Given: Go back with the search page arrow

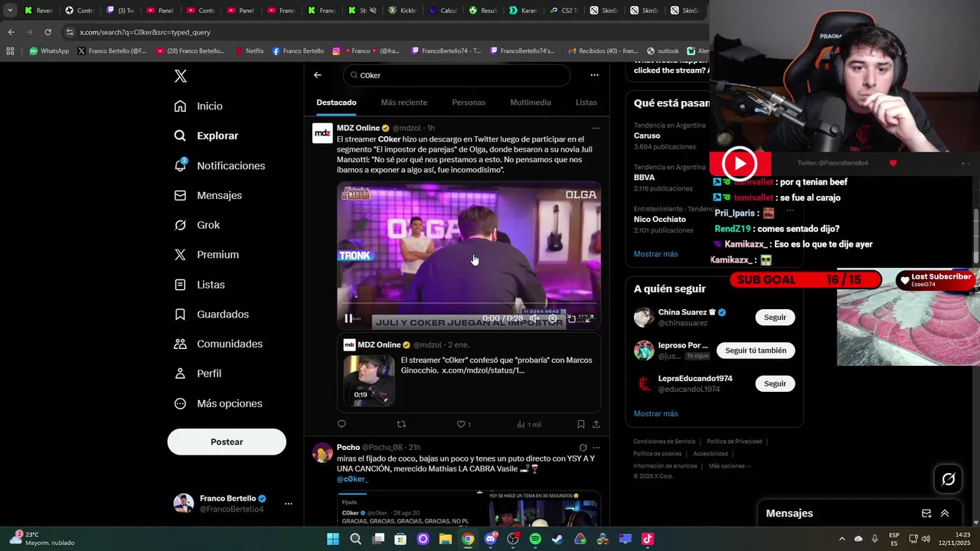Looking at the screenshot, I should click(318, 75).
